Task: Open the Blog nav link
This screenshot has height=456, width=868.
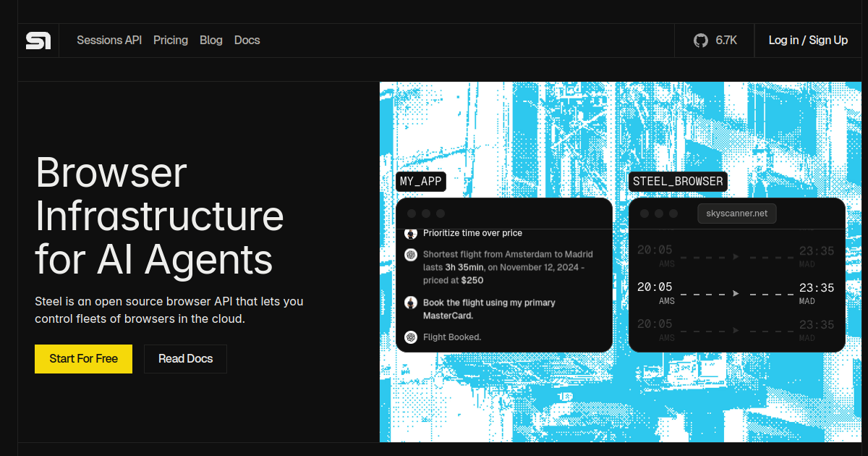Action: pyautogui.click(x=211, y=41)
